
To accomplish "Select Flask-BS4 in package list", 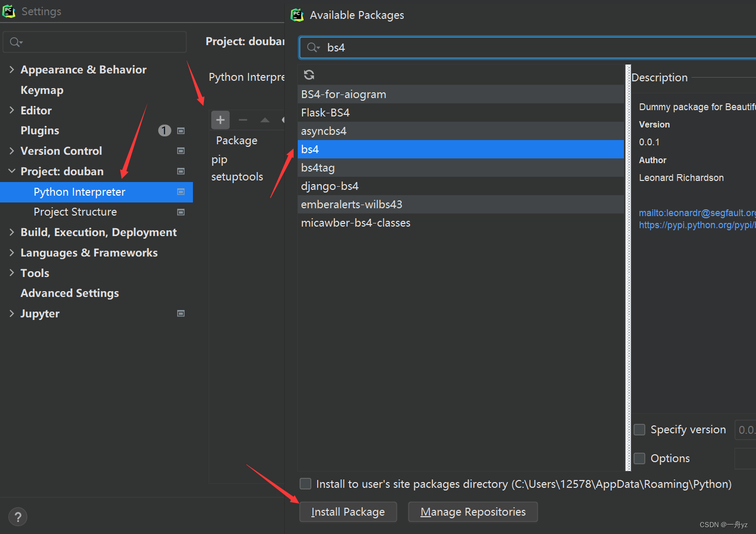I will 461,113.
